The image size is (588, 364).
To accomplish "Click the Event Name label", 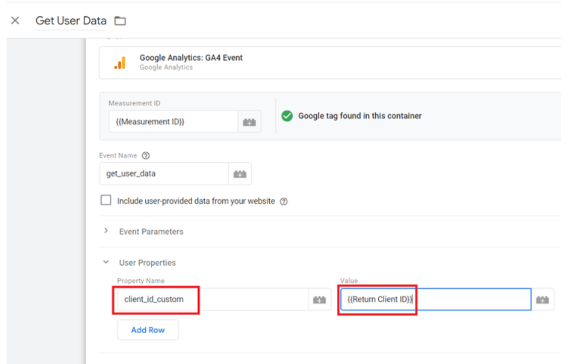I will pyautogui.click(x=117, y=156).
